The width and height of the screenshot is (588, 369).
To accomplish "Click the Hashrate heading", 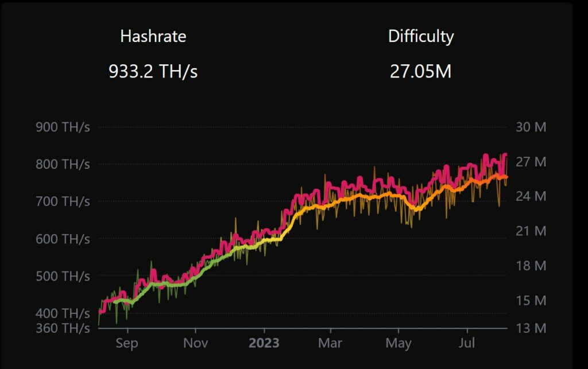I will (x=153, y=36).
